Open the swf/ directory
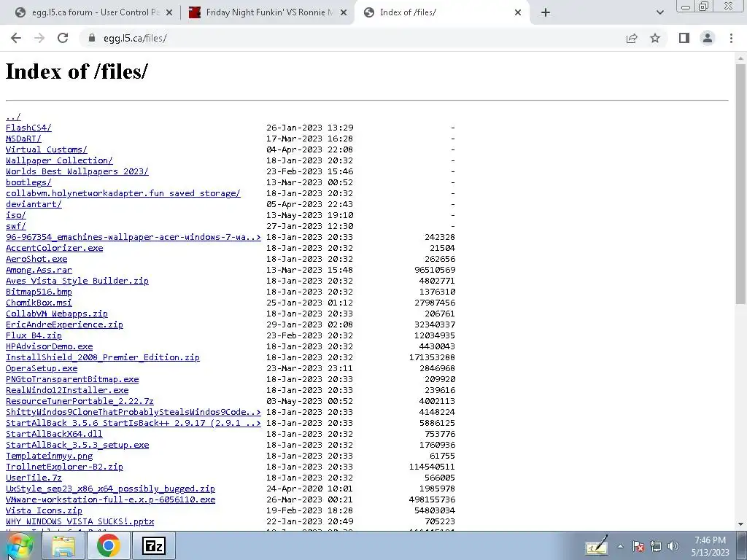This screenshot has width=747, height=560. [x=16, y=226]
